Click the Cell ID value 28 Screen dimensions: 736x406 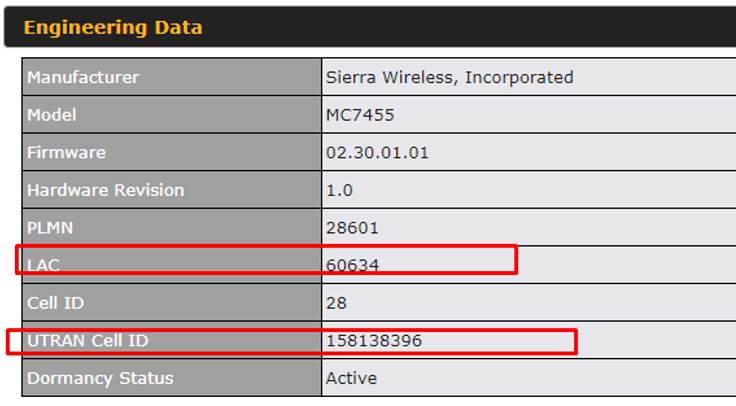(336, 303)
